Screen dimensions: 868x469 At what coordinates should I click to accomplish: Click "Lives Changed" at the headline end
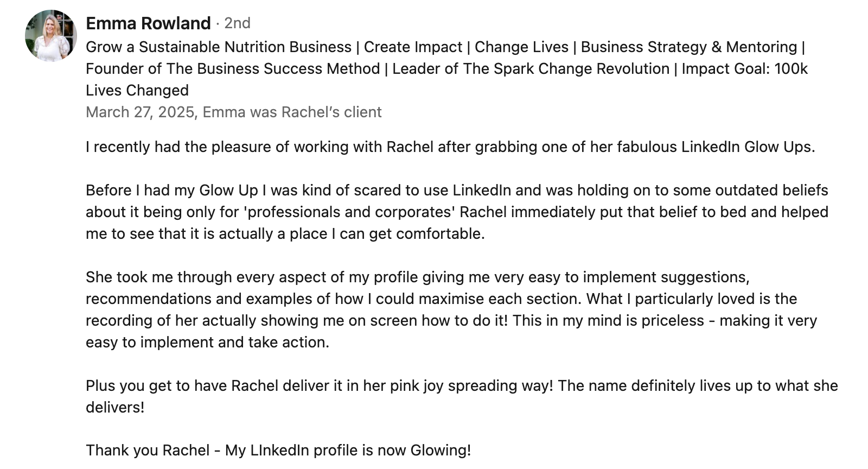click(x=137, y=91)
